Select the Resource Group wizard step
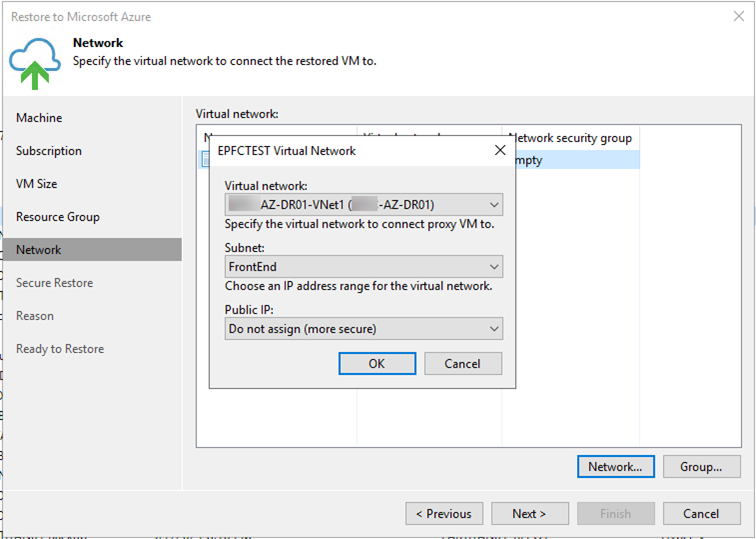 point(58,217)
